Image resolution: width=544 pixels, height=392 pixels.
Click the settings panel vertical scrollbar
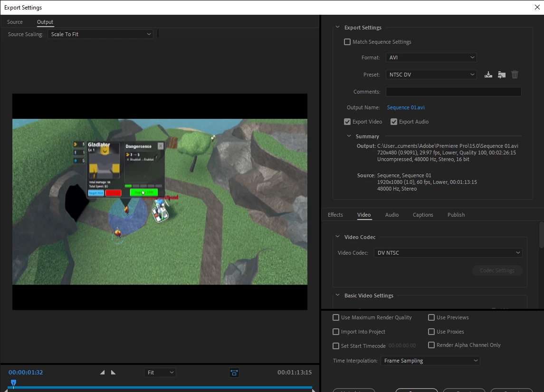[541, 235]
